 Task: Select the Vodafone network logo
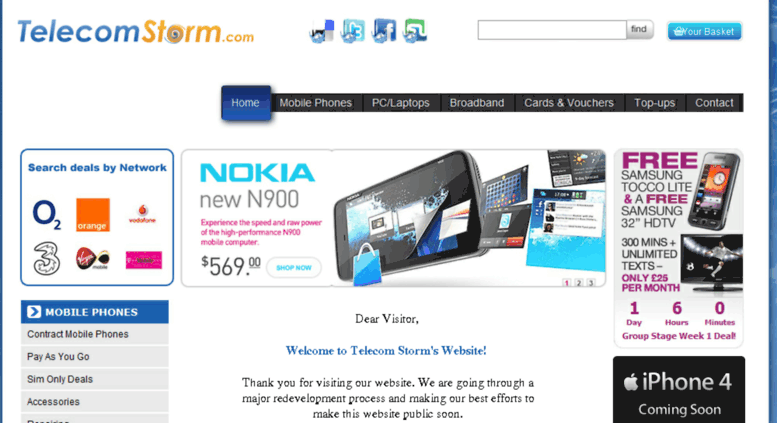pyautogui.click(x=142, y=214)
